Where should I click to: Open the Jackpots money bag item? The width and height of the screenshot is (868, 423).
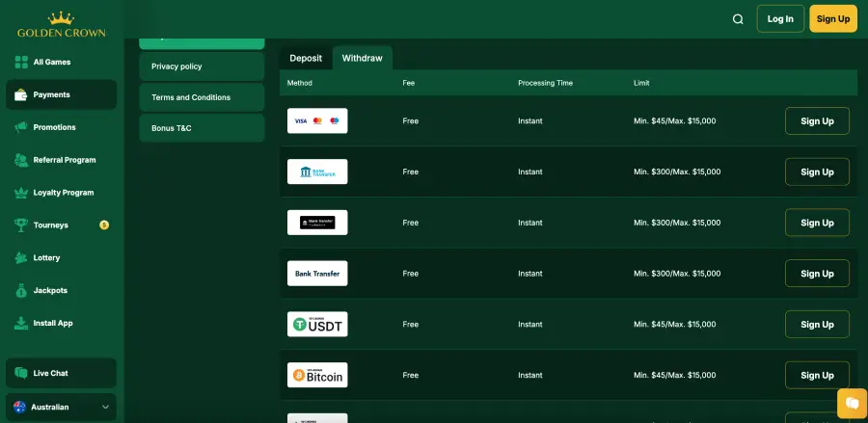click(50, 290)
